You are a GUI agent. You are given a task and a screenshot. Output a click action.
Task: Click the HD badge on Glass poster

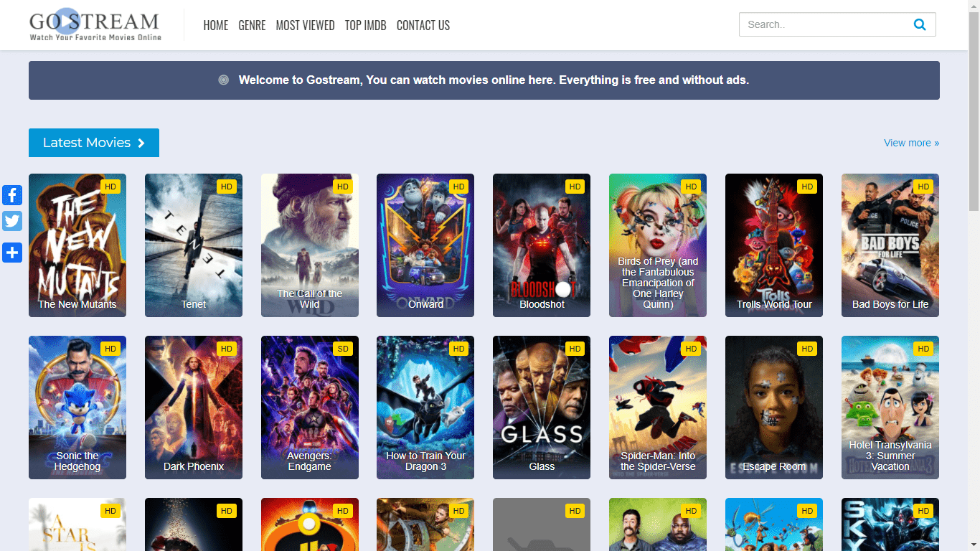pos(575,349)
